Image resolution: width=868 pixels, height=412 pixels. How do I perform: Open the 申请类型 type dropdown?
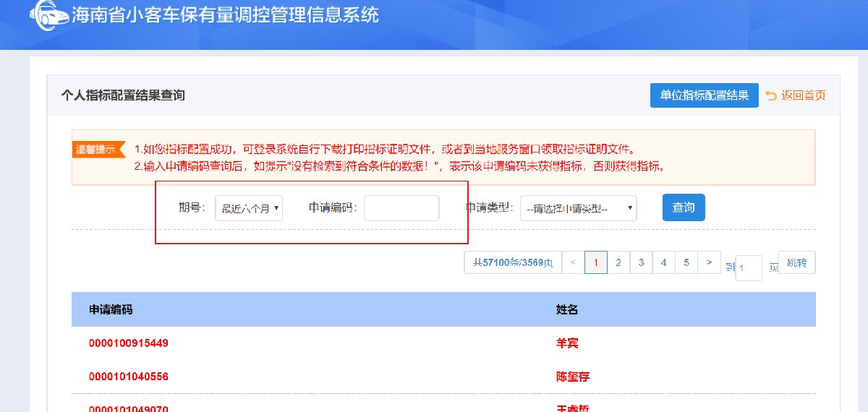click(x=578, y=208)
